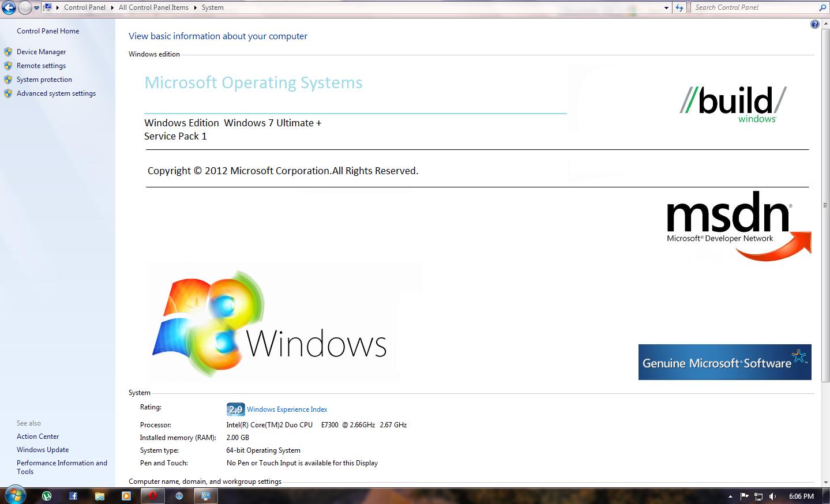This screenshot has height=504, width=830.
Task: Open Advanced system settings
Action: coord(56,93)
